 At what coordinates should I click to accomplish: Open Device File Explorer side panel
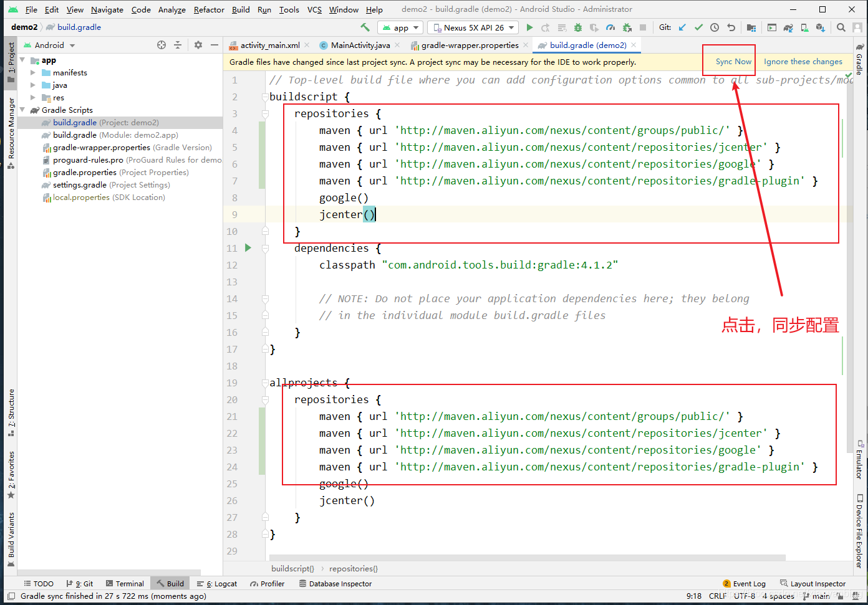(x=859, y=531)
